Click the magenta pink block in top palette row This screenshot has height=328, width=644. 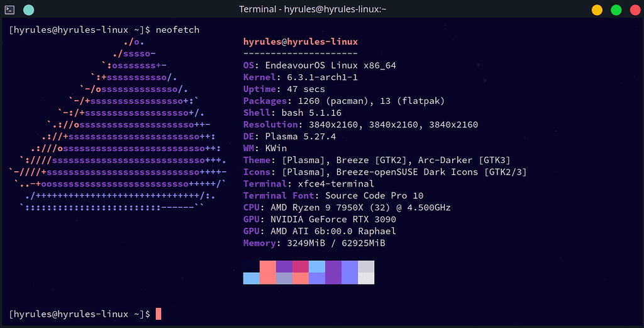click(x=300, y=266)
